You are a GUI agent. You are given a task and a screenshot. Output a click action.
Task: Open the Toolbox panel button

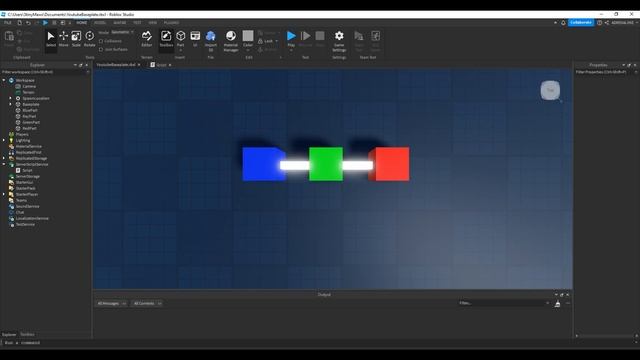166,39
